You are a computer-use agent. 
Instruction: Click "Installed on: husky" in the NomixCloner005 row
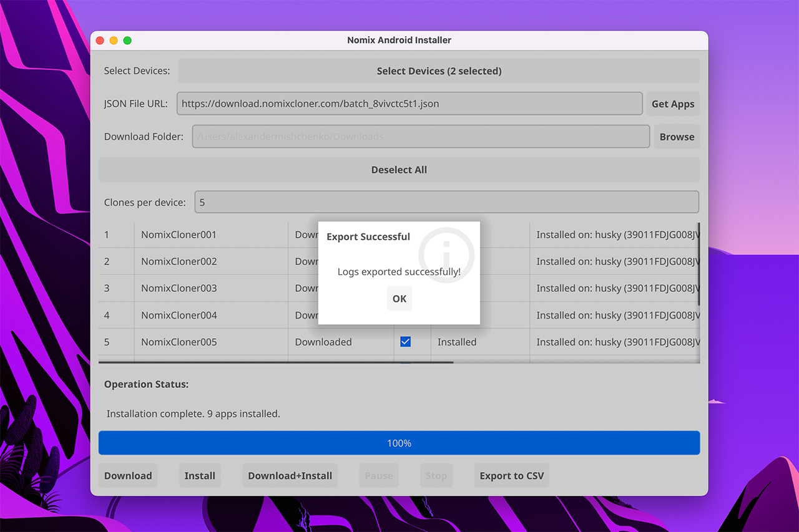[615, 342]
